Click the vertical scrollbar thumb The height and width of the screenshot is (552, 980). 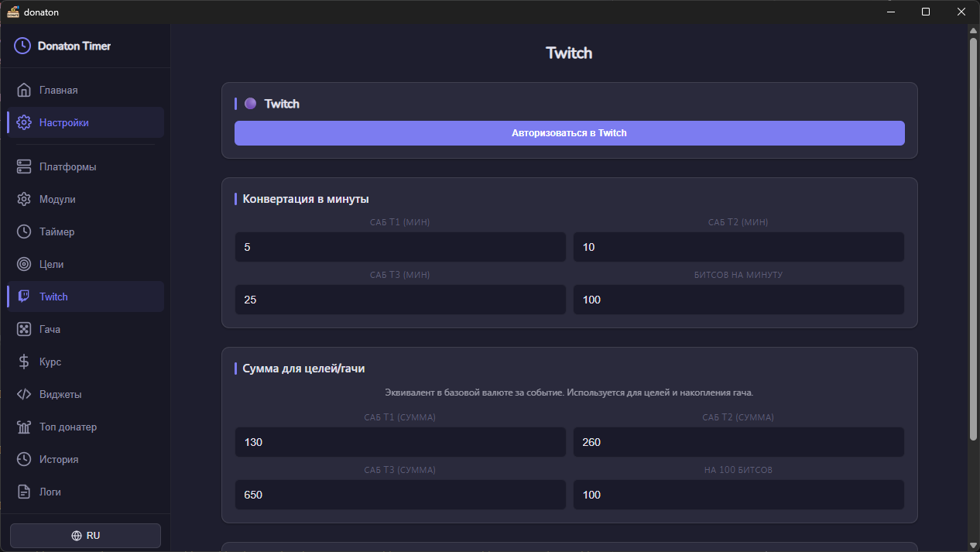[973, 238]
